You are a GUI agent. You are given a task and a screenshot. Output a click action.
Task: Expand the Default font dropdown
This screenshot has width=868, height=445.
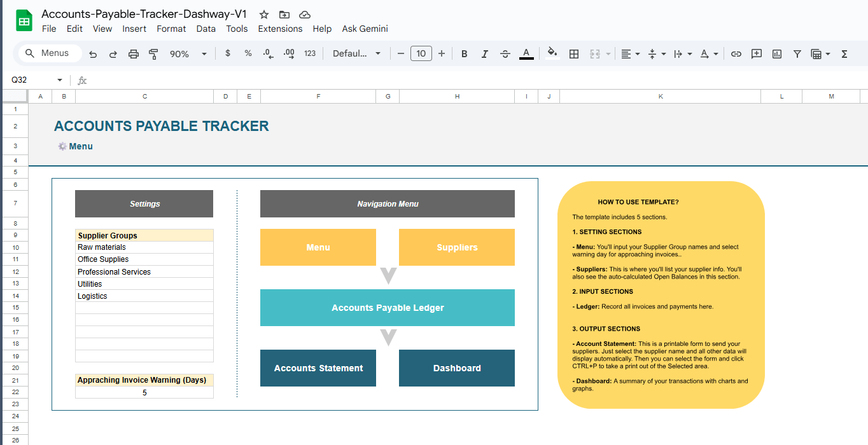pyautogui.click(x=356, y=54)
